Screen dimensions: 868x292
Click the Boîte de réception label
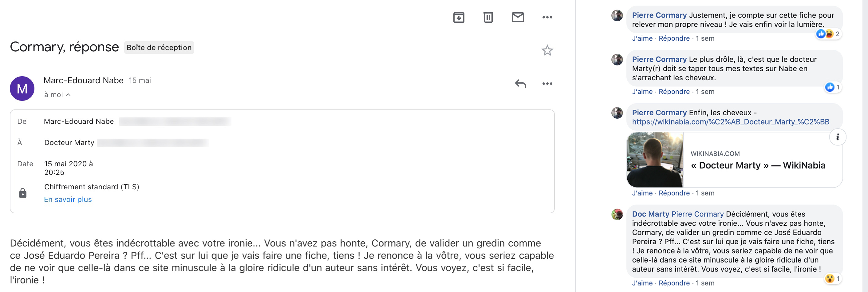[159, 47]
